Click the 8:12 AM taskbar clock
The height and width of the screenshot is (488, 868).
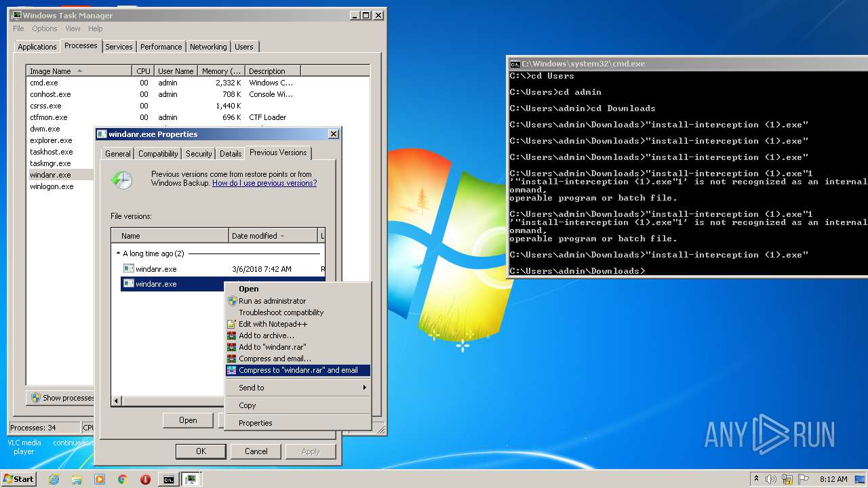(x=833, y=479)
